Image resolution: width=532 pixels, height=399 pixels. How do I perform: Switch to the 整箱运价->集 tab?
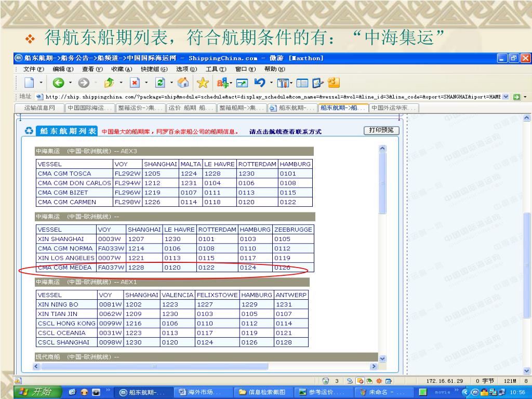coord(140,108)
